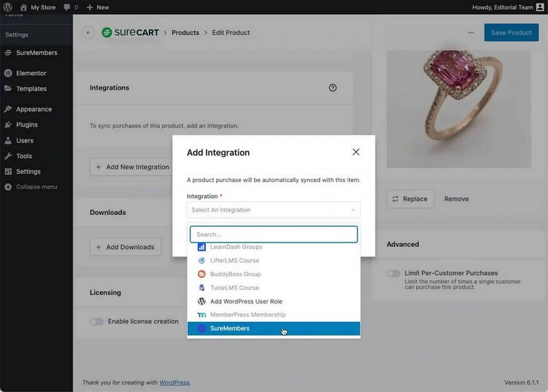This screenshot has width=548, height=392.
Task: Click the back navigation arrow icon
Action: (x=88, y=32)
